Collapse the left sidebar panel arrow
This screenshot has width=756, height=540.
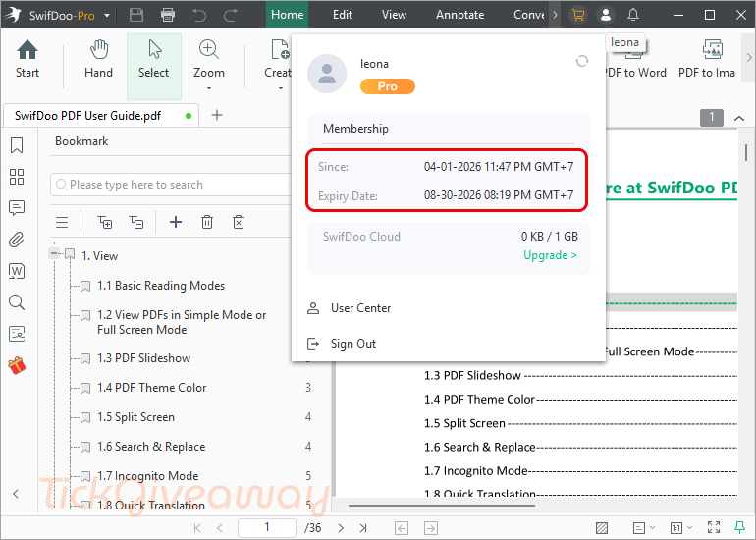point(16,494)
